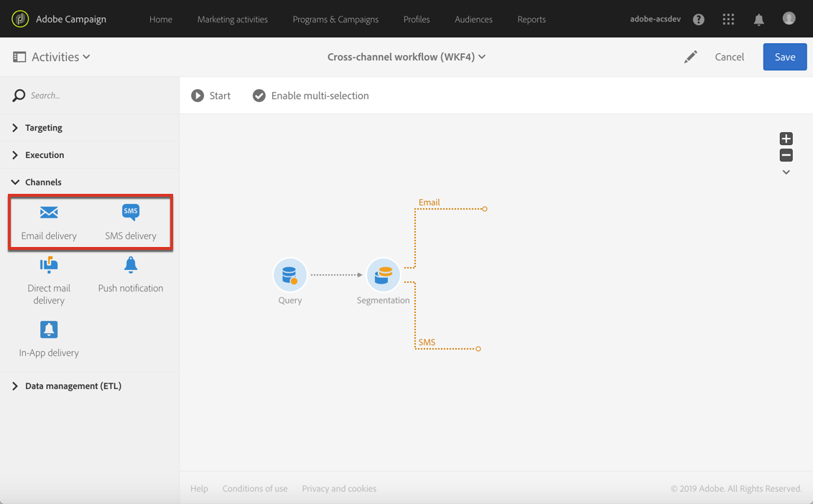Open the Reports menu
The image size is (813, 504).
[531, 19]
